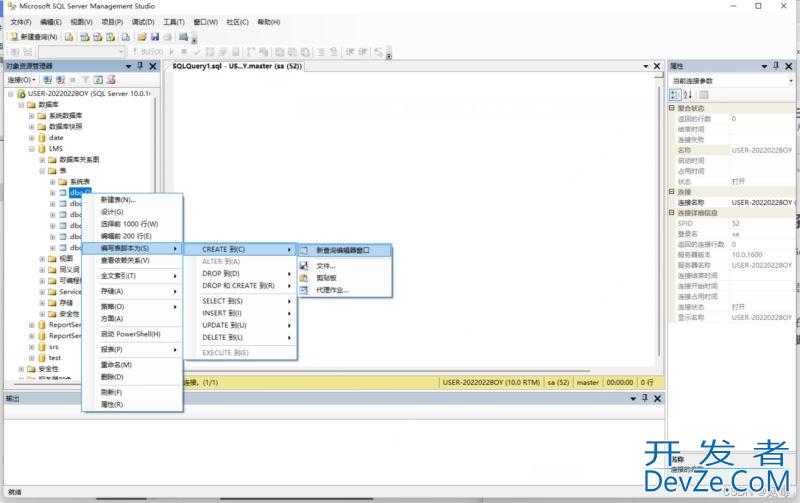Expand the 数据库关系图 folder node
This screenshot has width=800, height=503.
click(42, 160)
